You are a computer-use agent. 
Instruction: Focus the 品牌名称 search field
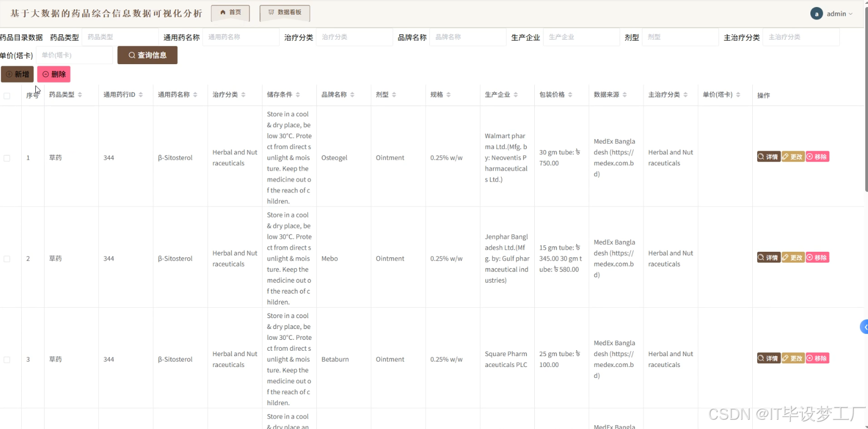point(468,37)
